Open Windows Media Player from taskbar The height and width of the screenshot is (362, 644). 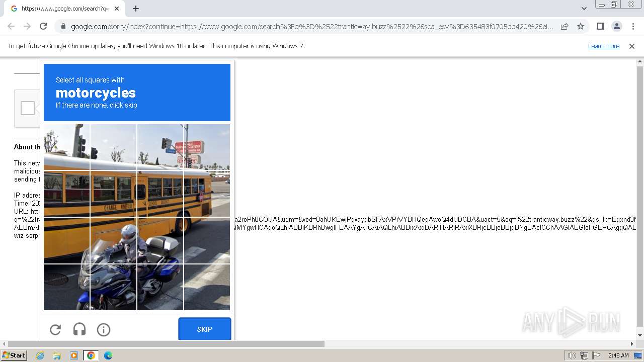pos(74,355)
